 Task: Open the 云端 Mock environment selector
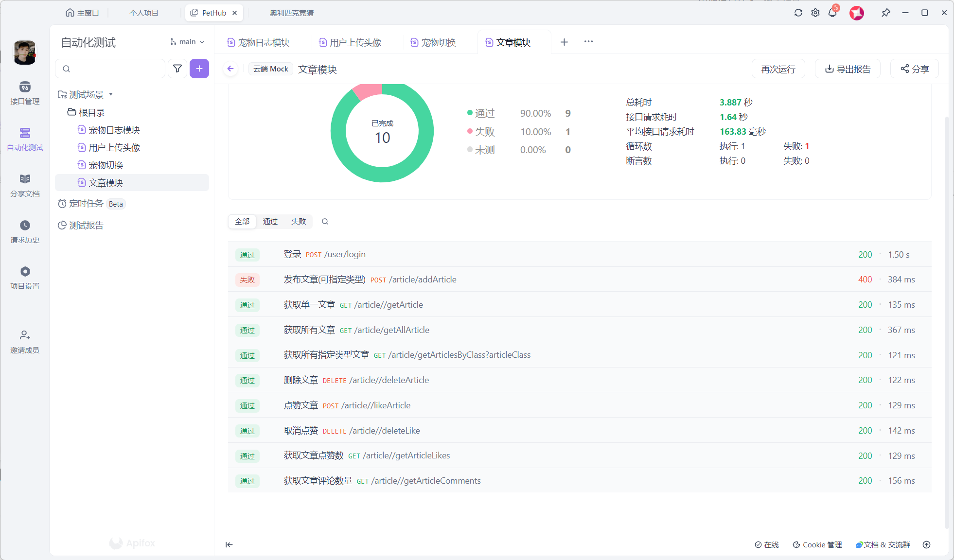271,69
